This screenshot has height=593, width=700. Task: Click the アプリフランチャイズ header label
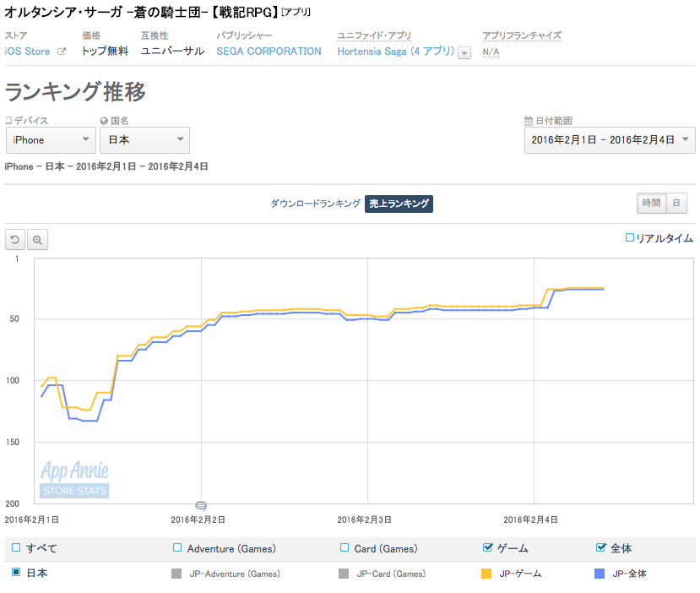point(522,35)
